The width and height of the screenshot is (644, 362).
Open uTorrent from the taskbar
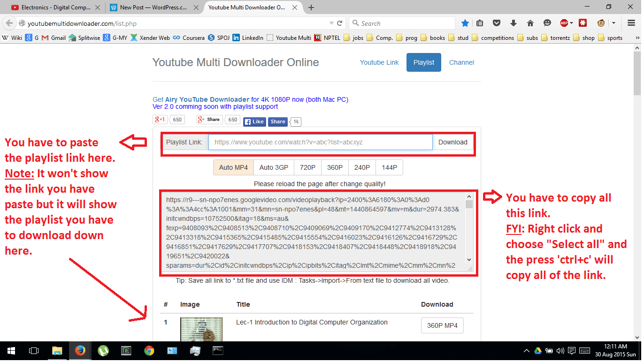coord(103,351)
